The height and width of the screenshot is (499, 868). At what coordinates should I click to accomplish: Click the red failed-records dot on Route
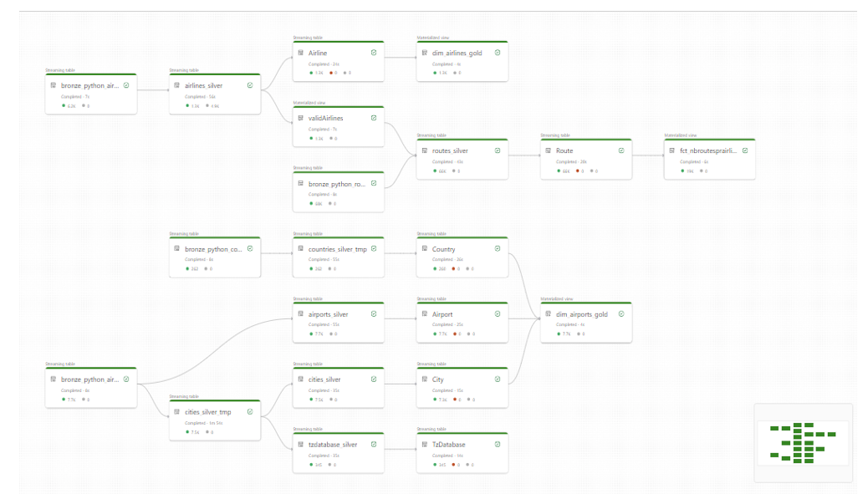click(577, 171)
